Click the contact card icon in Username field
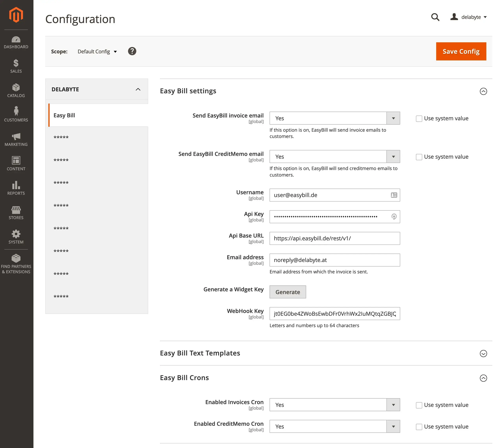This screenshot has width=497, height=448. pos(394,195)
